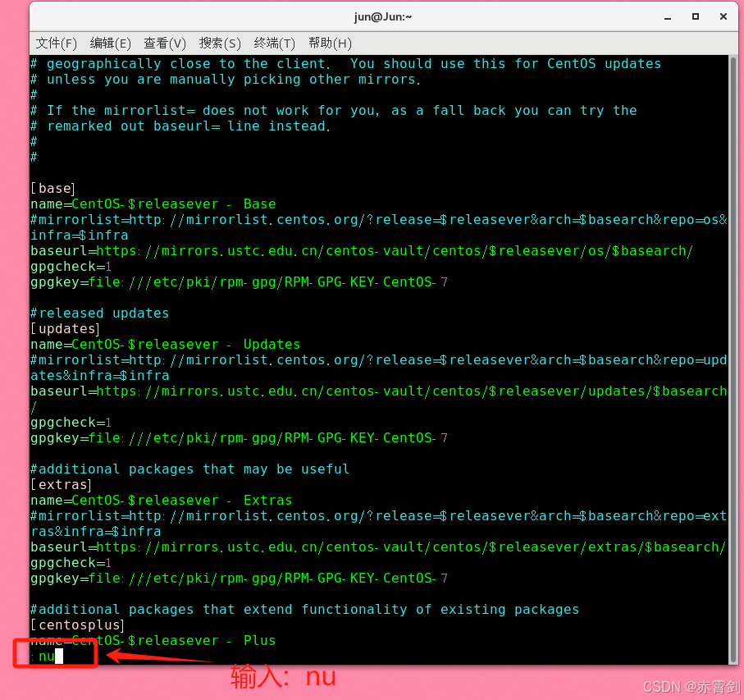Click the '#released updates' comment

point(99,313)
